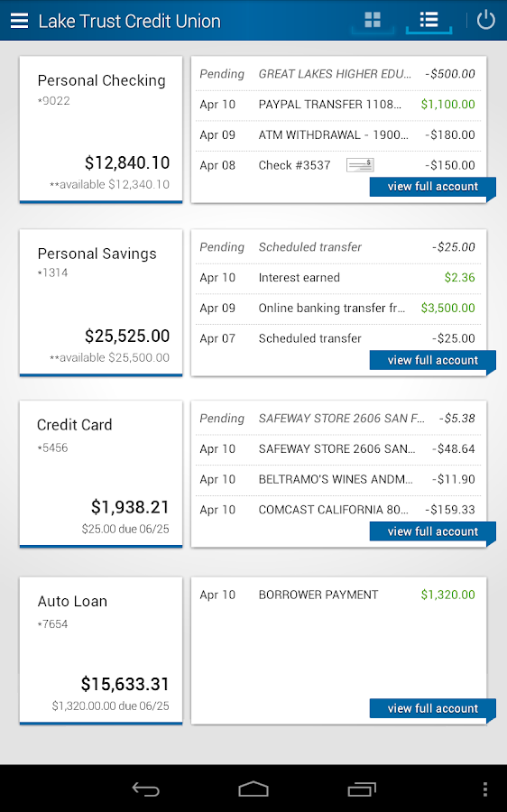View full account for Auto Loan
The image size is (507, 812).
tap(432, 709)
